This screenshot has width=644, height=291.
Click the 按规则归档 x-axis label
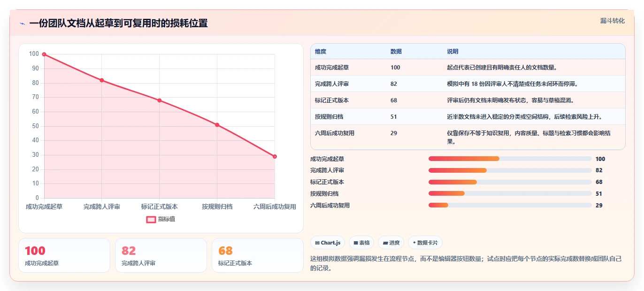click(x=217, y=207)
